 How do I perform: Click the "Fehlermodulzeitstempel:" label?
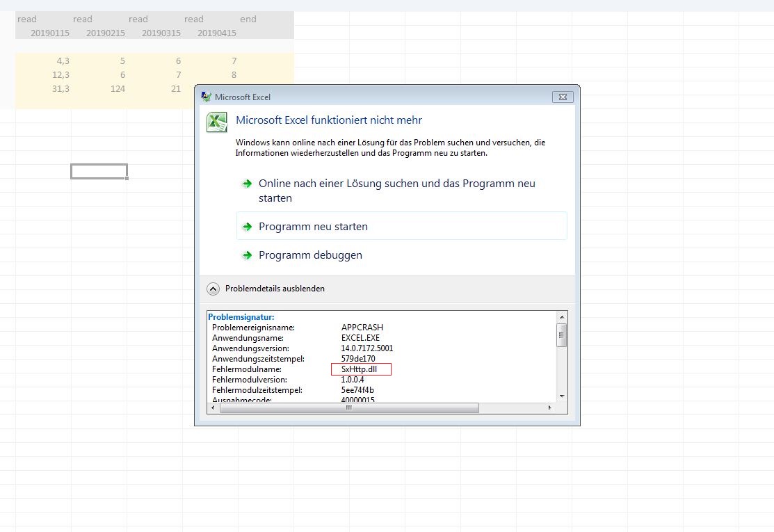coord(257,390)
